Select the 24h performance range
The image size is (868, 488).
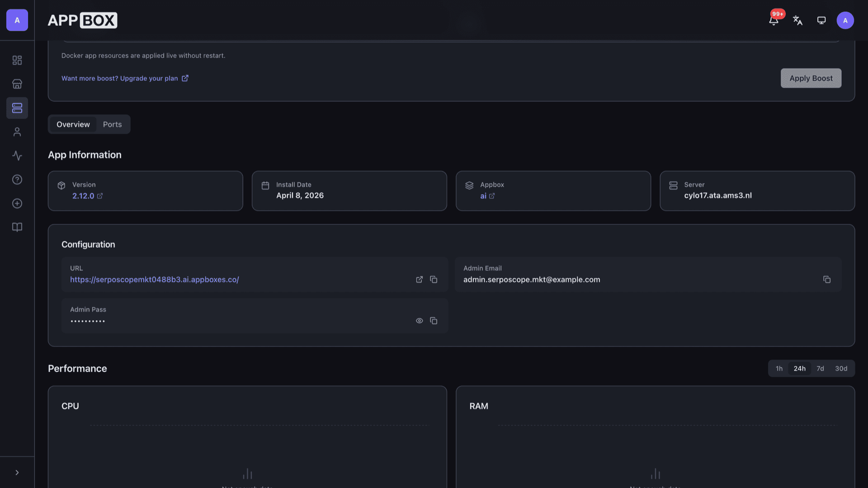click(x=799, y=369)
